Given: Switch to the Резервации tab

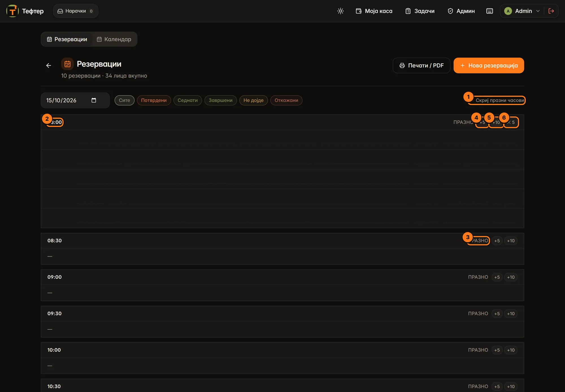Looking at the screenshot, I should 67,39.
